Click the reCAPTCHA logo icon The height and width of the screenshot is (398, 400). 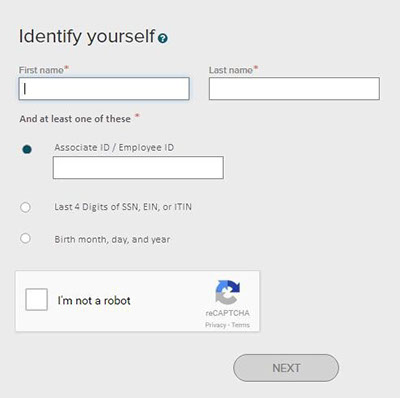click(228, 292)
